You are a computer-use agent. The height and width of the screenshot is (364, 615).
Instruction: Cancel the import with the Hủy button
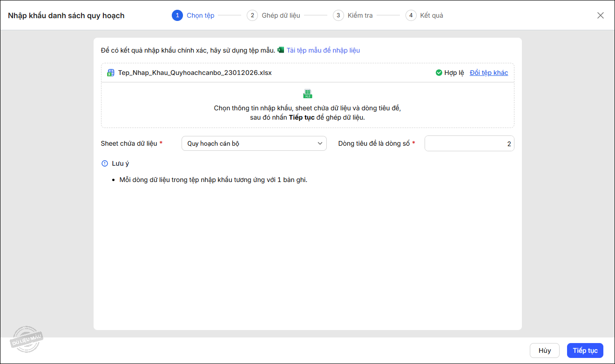pos(544,351)
